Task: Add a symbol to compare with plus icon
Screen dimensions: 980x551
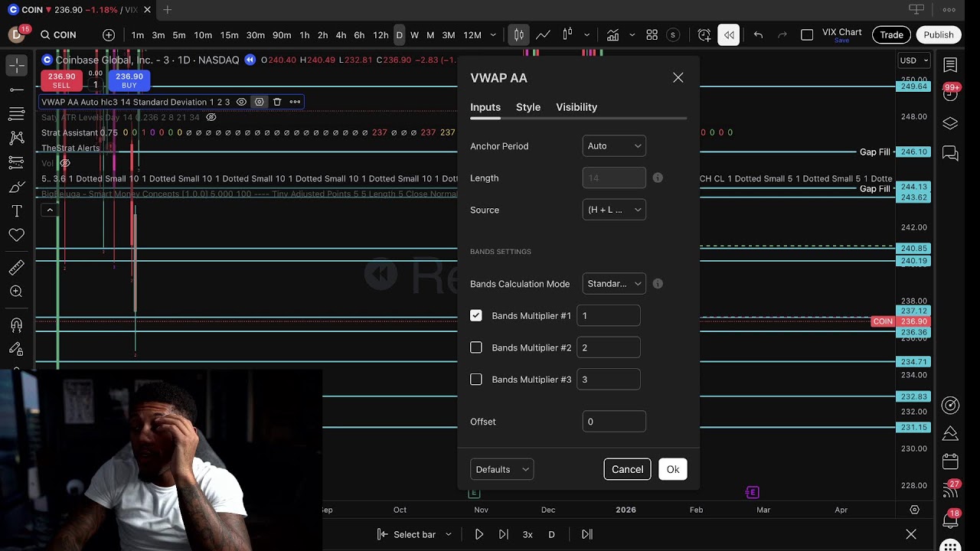Action: pyautogui.click(x=109, y=35)
